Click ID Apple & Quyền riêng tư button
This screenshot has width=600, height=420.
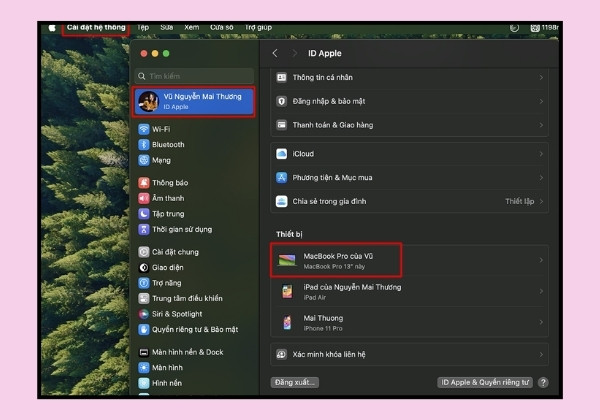485,382
